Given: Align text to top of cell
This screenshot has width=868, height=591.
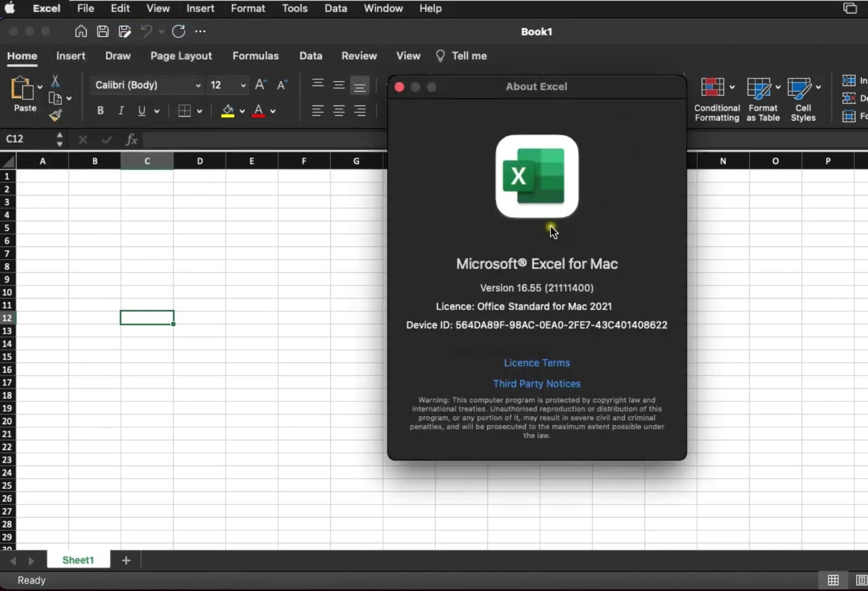Looking at the screenshot, I should pos(318,85).
